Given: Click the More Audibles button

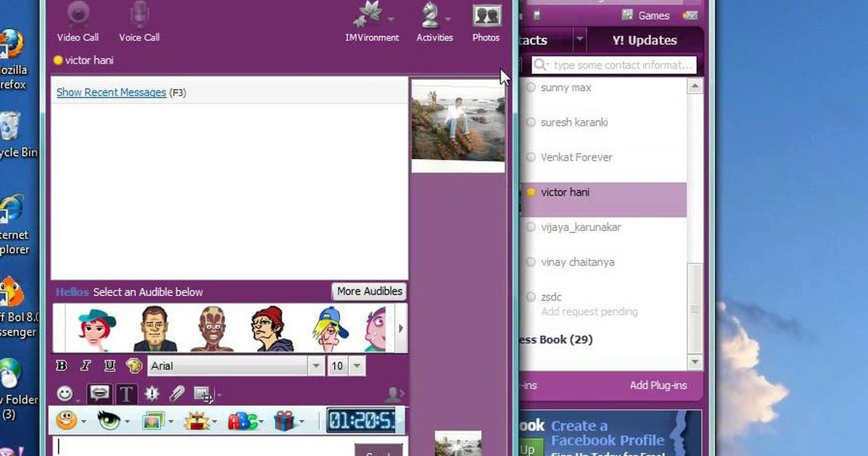Looking at the screenshot, I should pyautogui.click(x=369, y=291).
